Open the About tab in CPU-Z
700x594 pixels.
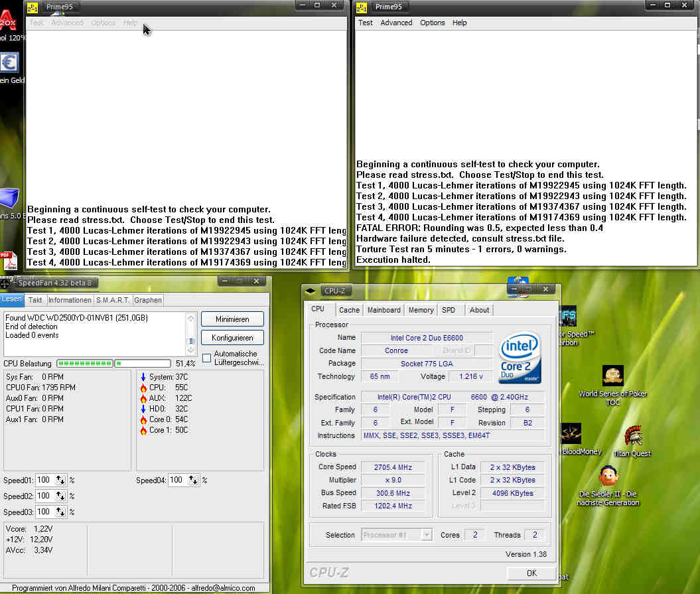tap(479, 310)
